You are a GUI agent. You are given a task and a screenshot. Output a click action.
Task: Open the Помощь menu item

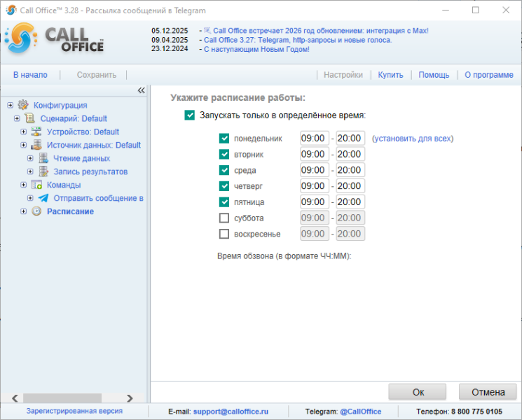tap(434, 75)
